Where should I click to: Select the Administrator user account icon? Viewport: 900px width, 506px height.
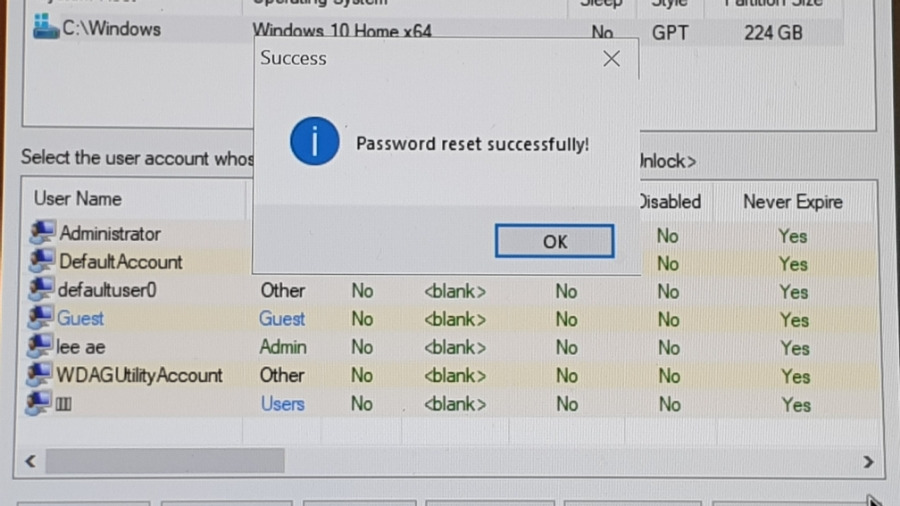click(42, 232)
